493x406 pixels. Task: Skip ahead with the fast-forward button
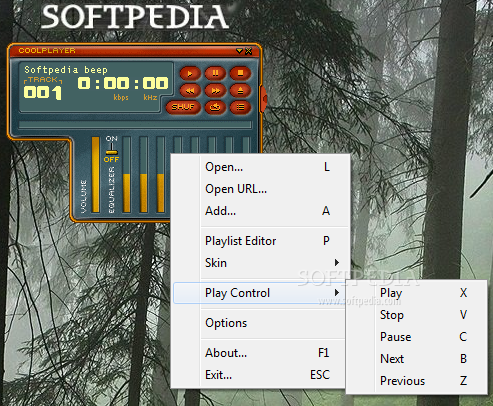[215, 90]
